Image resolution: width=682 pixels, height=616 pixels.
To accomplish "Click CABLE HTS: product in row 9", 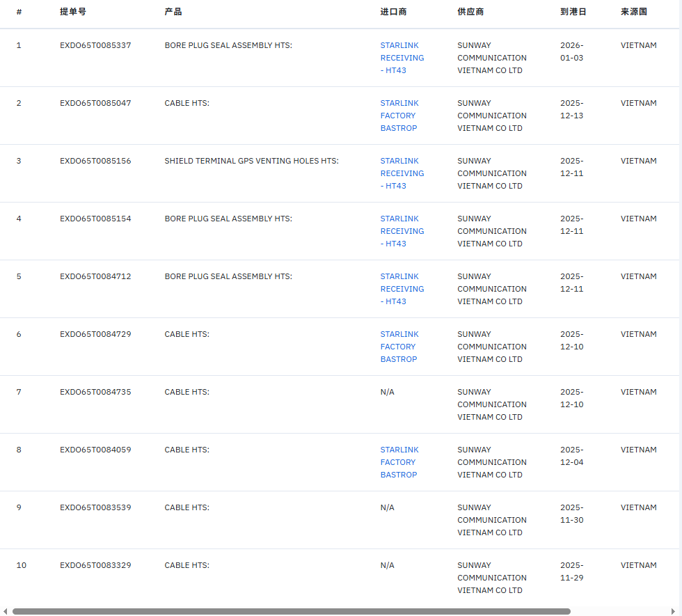I will coord(187,507).
